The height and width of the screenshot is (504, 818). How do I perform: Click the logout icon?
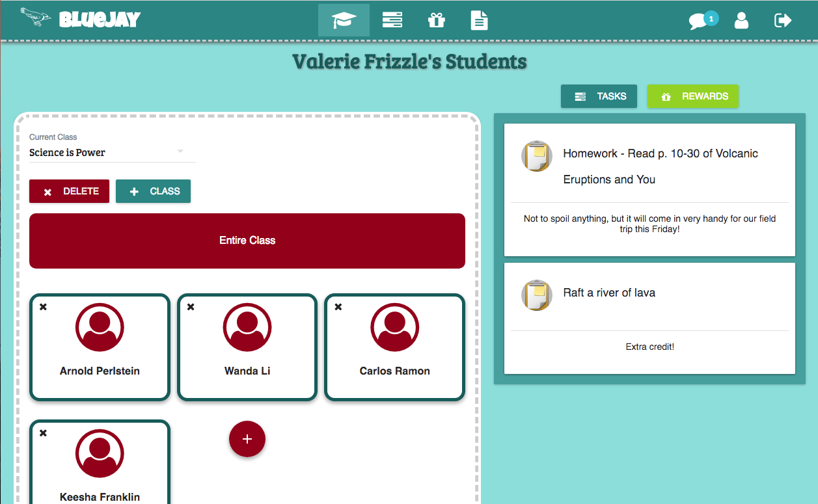(x=782, y=21)
